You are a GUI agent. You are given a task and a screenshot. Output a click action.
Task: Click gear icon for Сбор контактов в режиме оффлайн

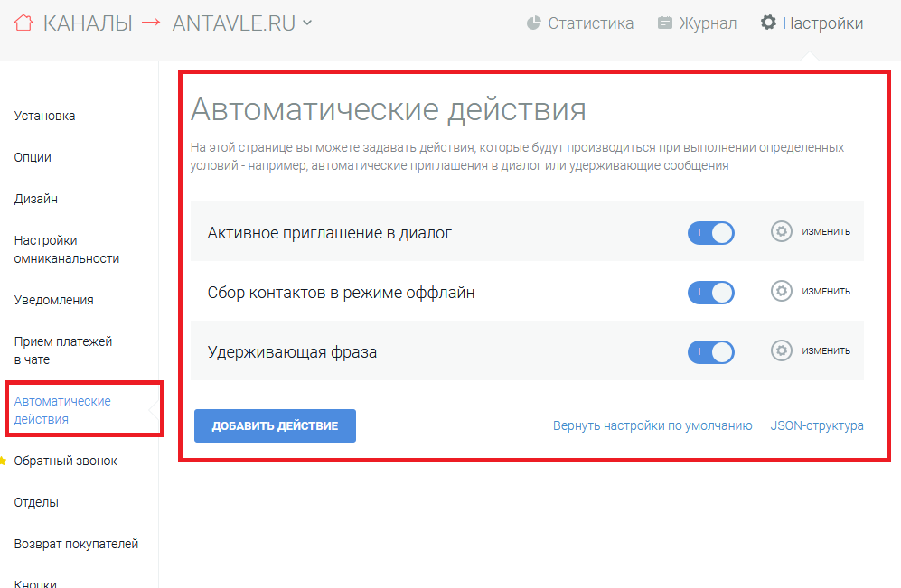click(x=782, y=291)
